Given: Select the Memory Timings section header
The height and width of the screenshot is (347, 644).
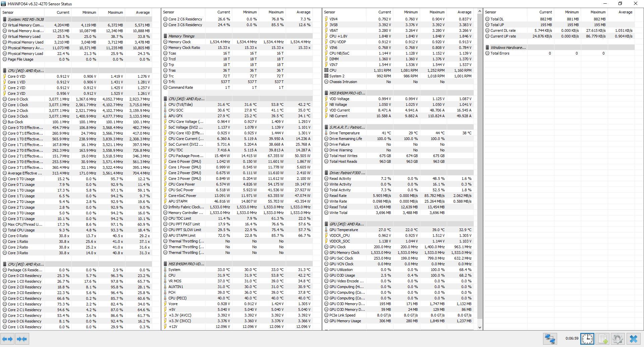Looking at the screenshot, I should [x=238, y=36].
